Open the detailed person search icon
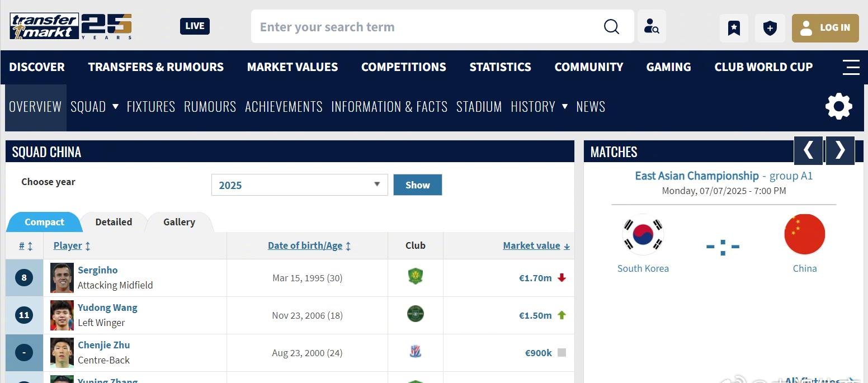Viewport: 868px width, 383px height. (x=652, y=26)
